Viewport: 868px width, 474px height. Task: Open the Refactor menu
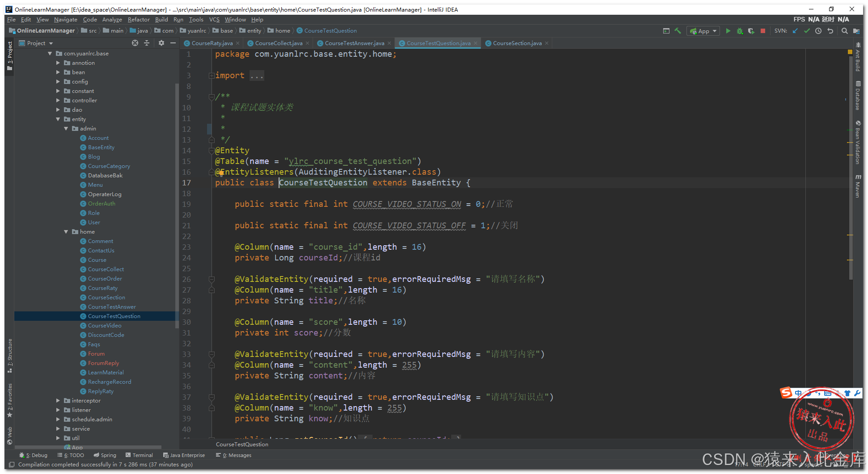(139, 20)
